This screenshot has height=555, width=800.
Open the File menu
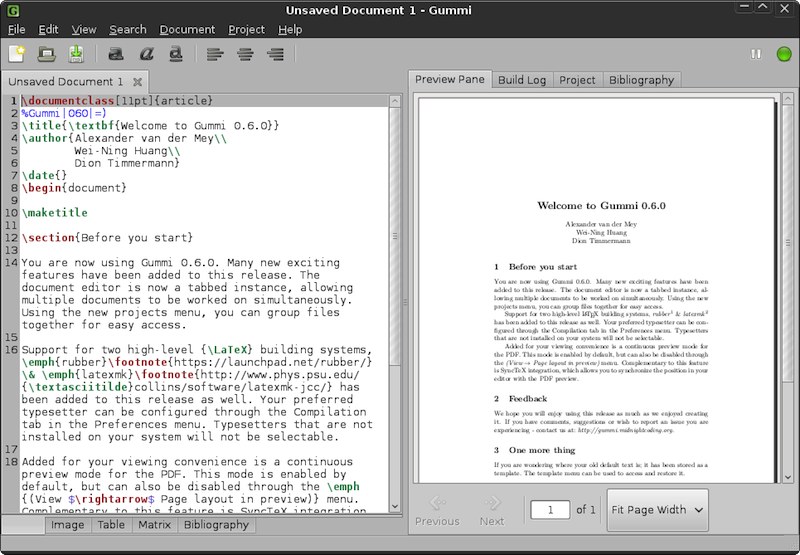click(16, 30)
